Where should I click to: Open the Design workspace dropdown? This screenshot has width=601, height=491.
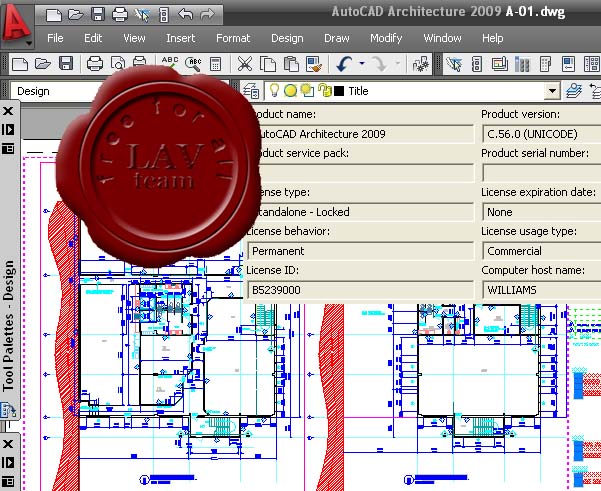(x=54, y=91)
